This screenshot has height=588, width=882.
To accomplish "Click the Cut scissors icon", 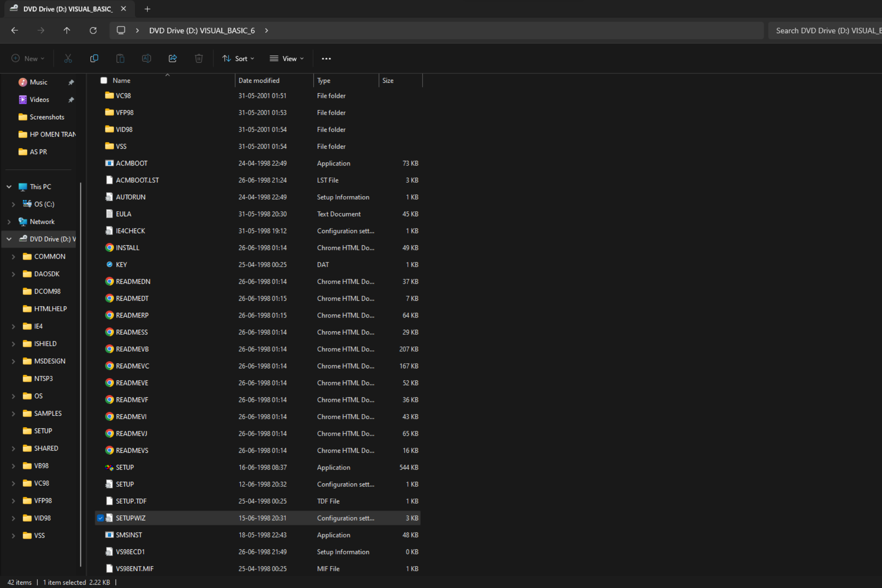I will [x=68, y=58].
